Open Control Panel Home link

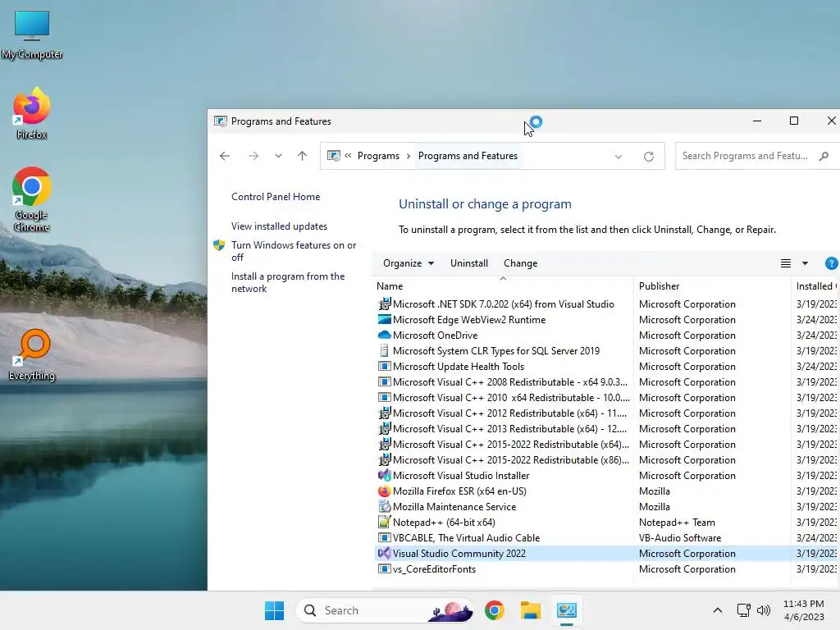tap(276, 197)
